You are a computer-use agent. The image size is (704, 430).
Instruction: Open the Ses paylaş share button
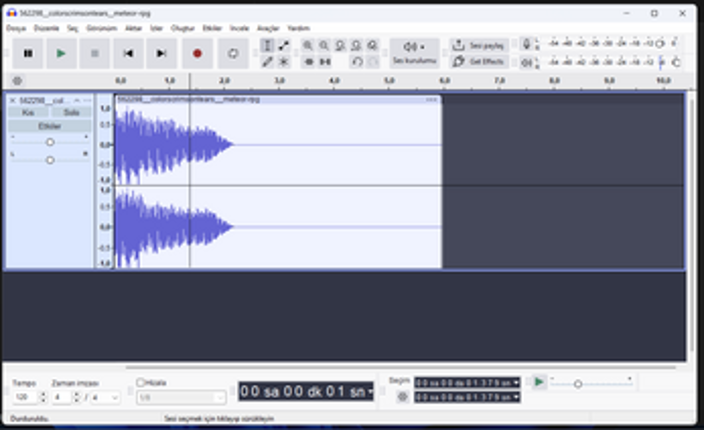478,46
